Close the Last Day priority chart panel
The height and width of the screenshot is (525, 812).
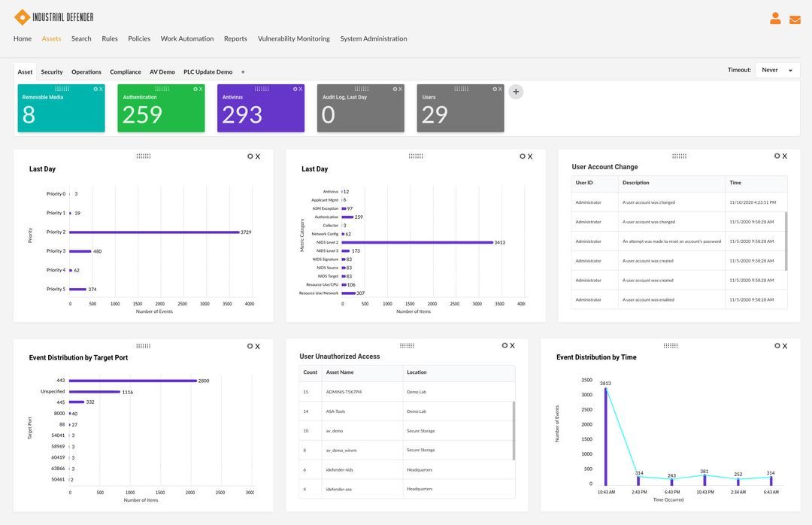pyautogui.click(x=256, y=154)
